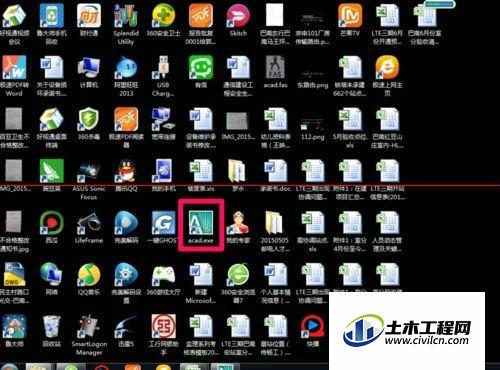
Task: Launch 360杀毒 shield icon
Action: [89, 119]
